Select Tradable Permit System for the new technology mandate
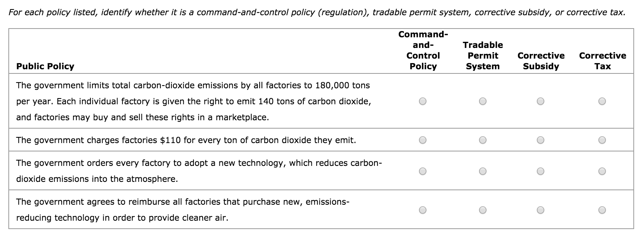The image size is (644, 242). tap(483, 171)
